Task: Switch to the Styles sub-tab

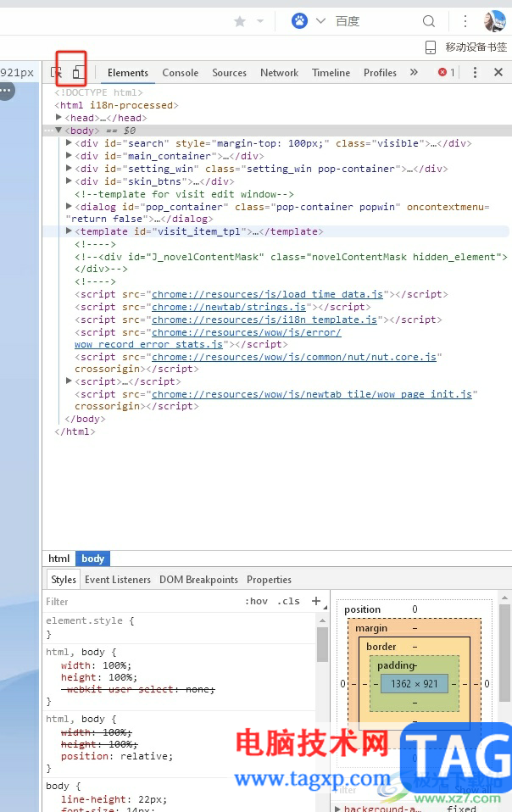Action: coord(64,580)
